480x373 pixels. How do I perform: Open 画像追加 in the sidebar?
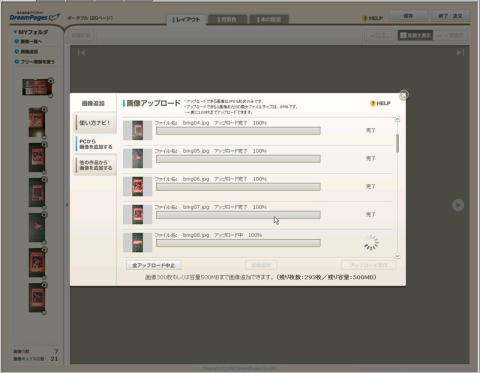click(27, 52)
